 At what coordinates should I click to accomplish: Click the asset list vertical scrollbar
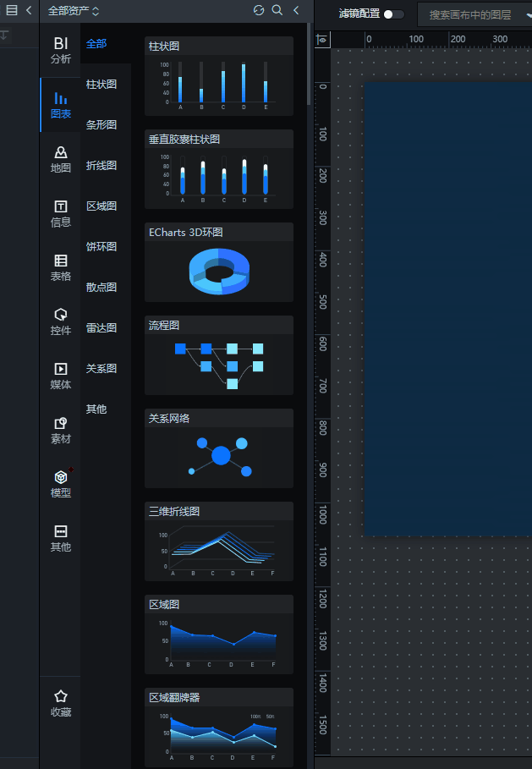[x=309, y=63]
